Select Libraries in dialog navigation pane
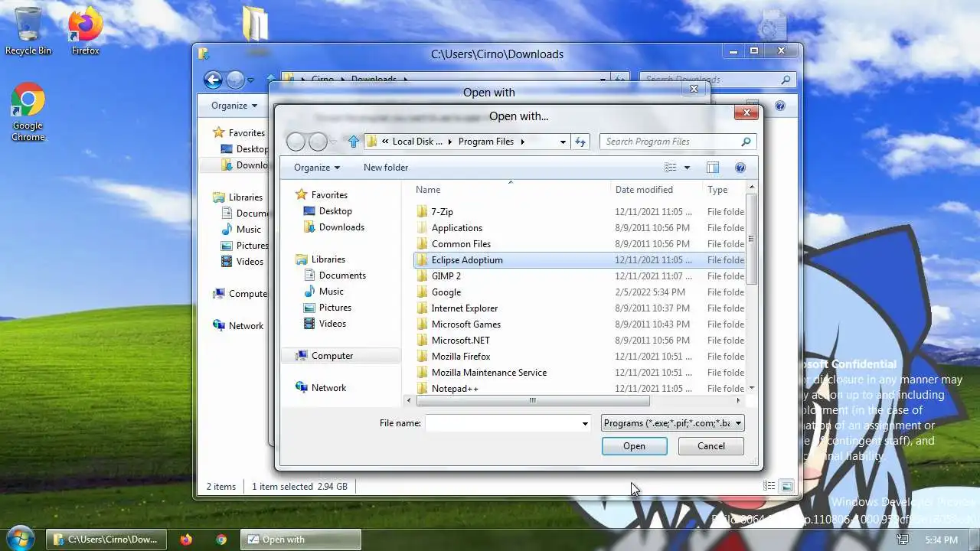 click(x=328, y=259)
